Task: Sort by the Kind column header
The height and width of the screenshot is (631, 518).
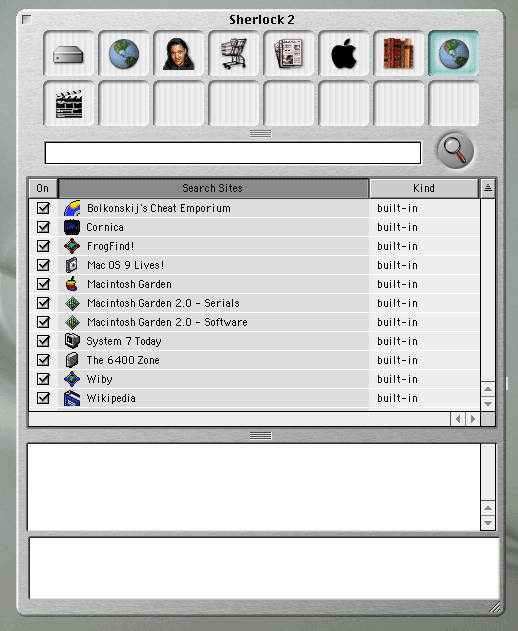Action: click(424, 188)
